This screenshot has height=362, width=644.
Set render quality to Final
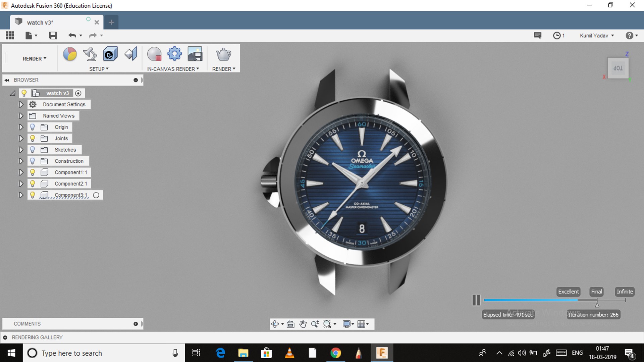(596, 292)
